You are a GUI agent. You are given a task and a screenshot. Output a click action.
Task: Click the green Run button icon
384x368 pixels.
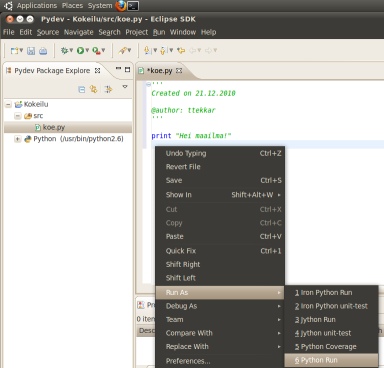[80, 50]
